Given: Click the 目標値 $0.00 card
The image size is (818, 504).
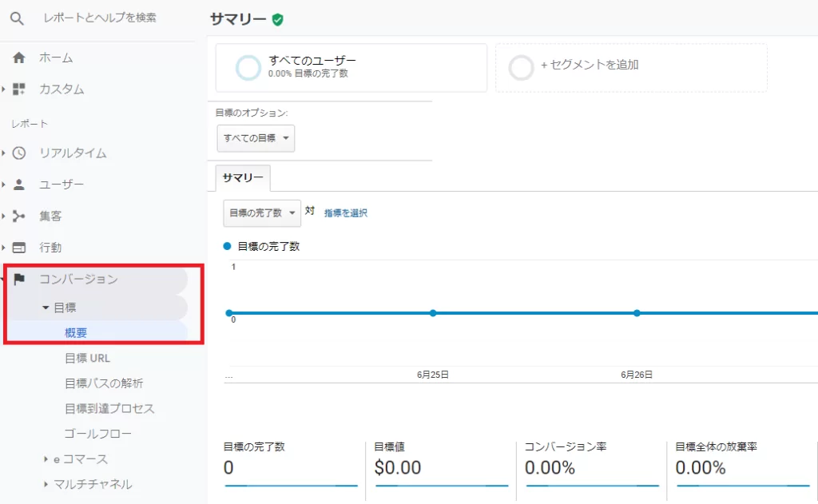Looking at the screenshot, I should click(x=441, y=464).
